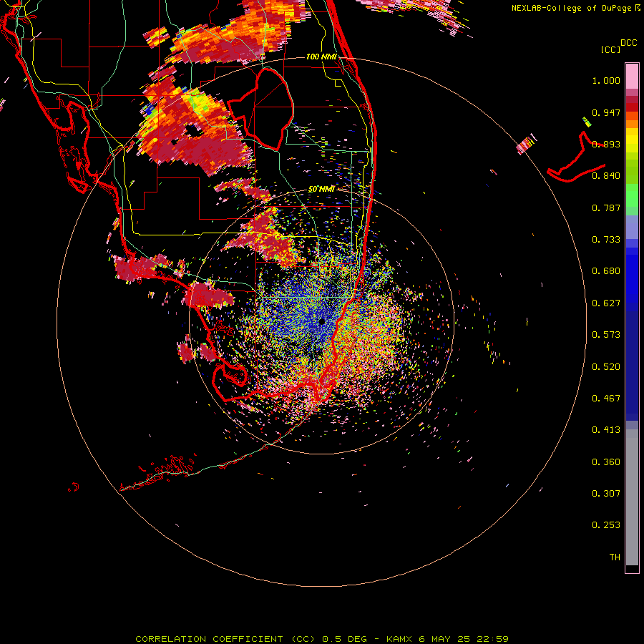This screenshot has height=644, width=644.
Task: Click the [CC] units label
Action: [610, 49]
